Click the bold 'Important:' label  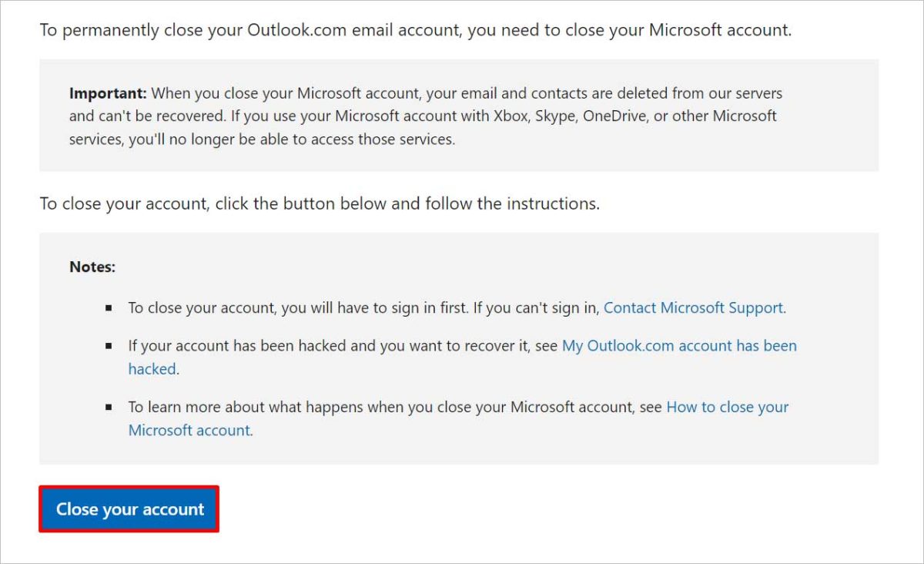click(107, 92)
